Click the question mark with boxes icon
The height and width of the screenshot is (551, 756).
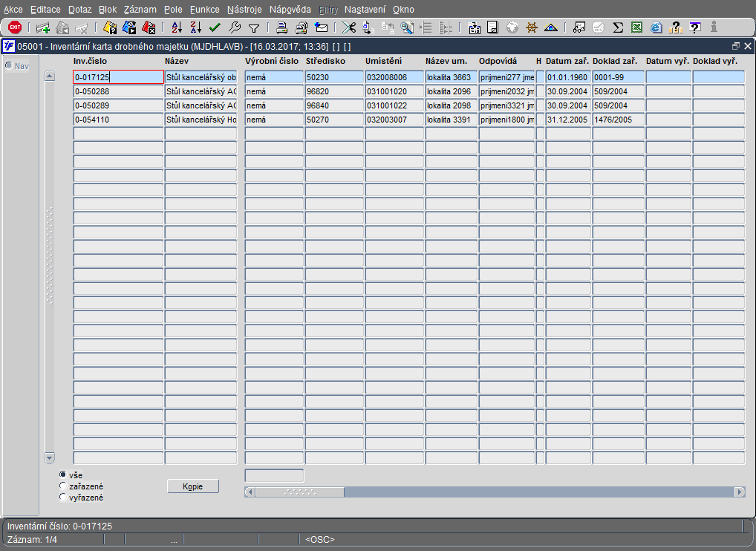(x=676, y=27)
